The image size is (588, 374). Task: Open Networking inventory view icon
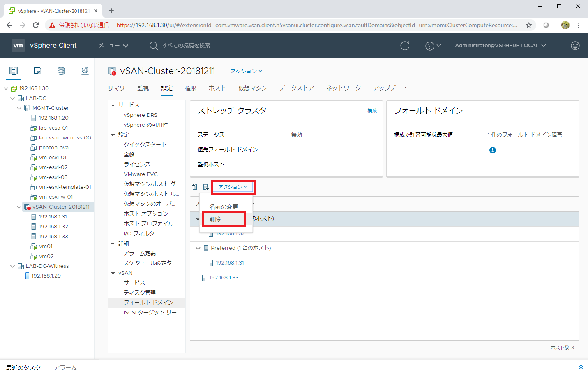coord(85,71)
